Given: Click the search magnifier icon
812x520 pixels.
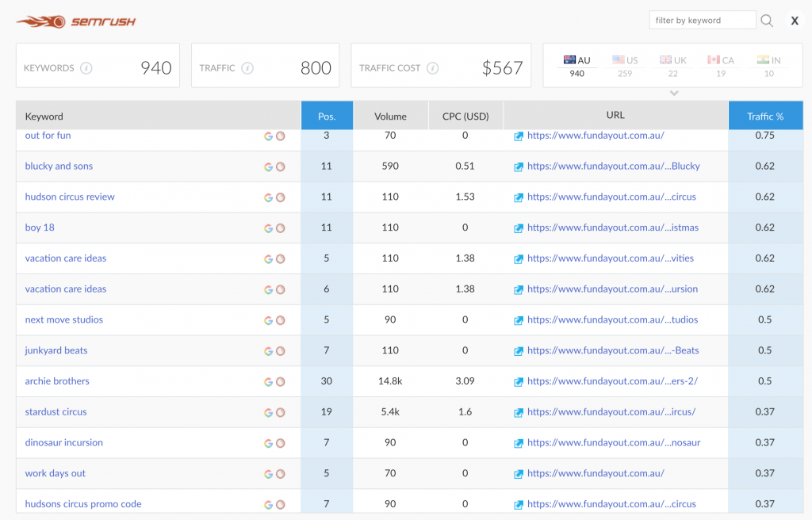Looking at the screenshot, I should (x=767, y=21).
